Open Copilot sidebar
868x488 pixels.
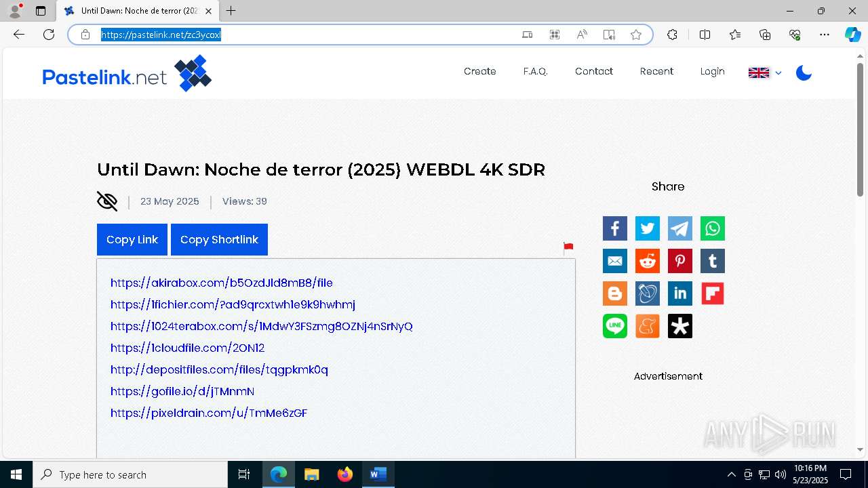coord(852,35)
